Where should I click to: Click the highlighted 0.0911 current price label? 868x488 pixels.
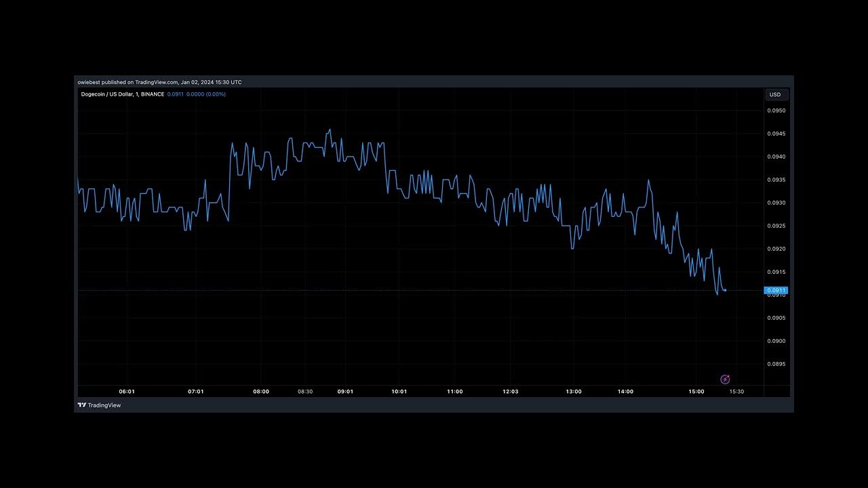tap(776, 290)
